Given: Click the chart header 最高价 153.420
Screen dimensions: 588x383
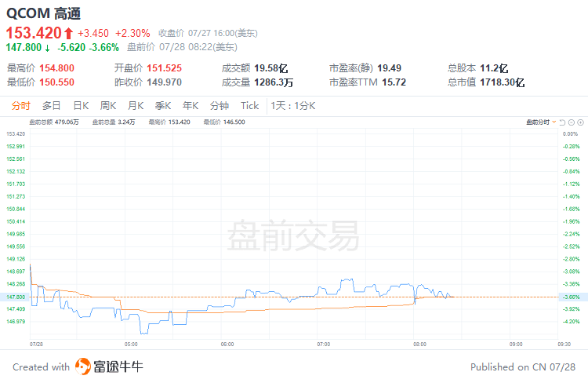Looking at the screenshot, I should point(169,122).
